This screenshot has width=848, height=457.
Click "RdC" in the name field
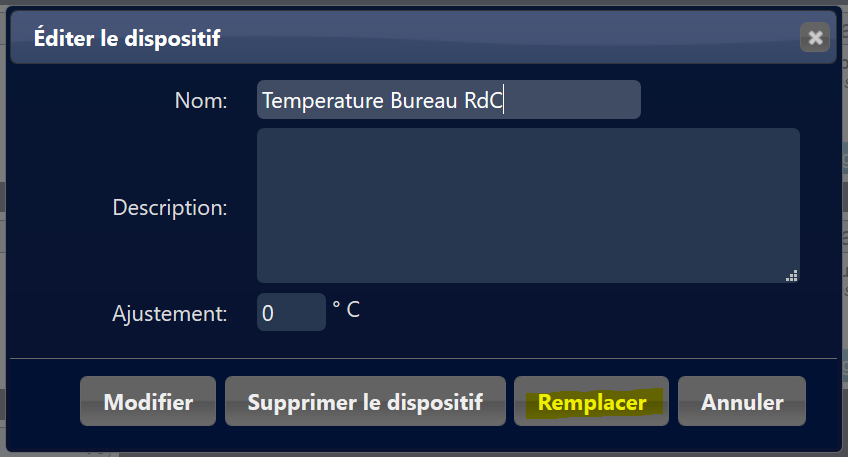tap(483, 101)
